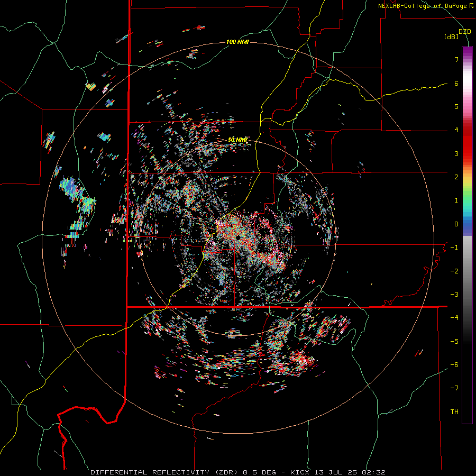Viewport: 476px width, 476px height.
Task: Click the -3 dB scale label
Action: (454, 295)
